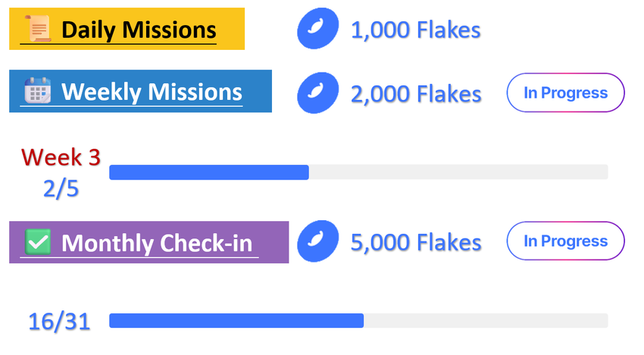Viewport: 644px width, 355px height.
Task: Click the calendar icon beside Weekly Missions
Action: (x=37, y=92)
